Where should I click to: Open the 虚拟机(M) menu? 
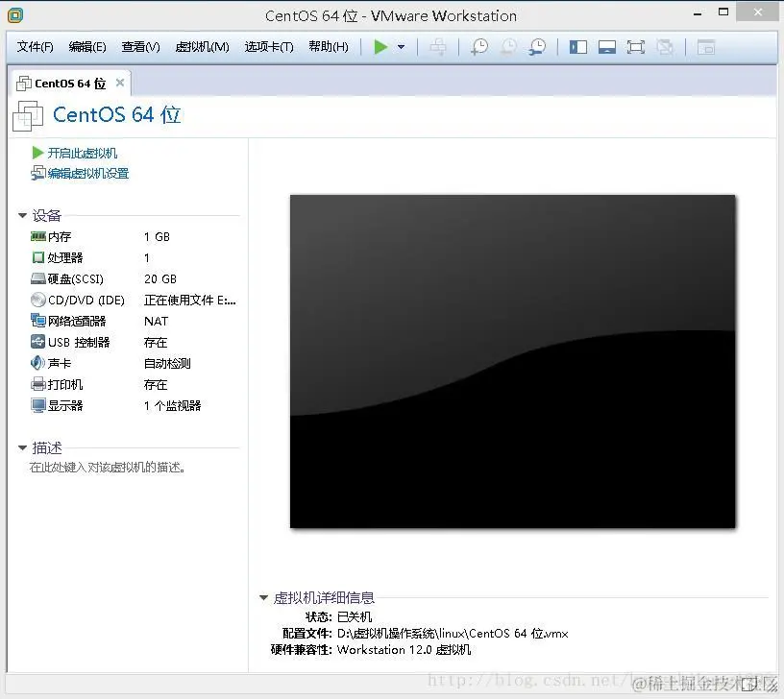click(202, 45)
